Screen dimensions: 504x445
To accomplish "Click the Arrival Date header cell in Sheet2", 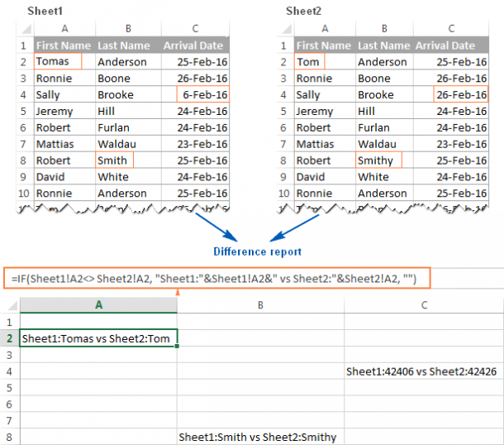I will point(445,45).
